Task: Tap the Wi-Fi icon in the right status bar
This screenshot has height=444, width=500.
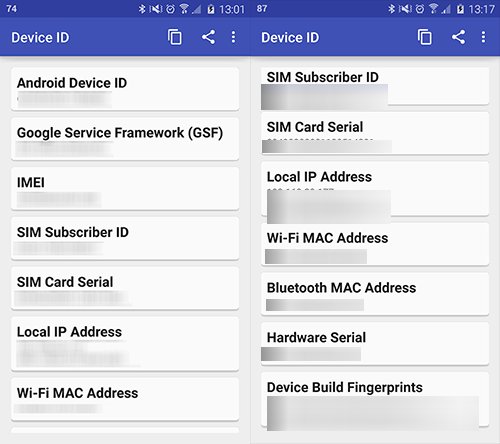Action: pyautogui.click(x=433, y=9)
